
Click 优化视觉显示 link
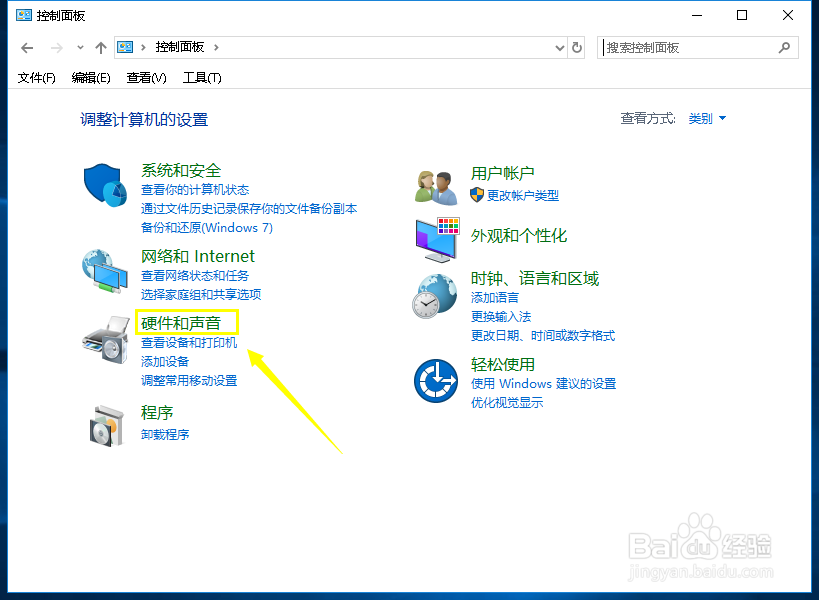click(x=507, y=402)
